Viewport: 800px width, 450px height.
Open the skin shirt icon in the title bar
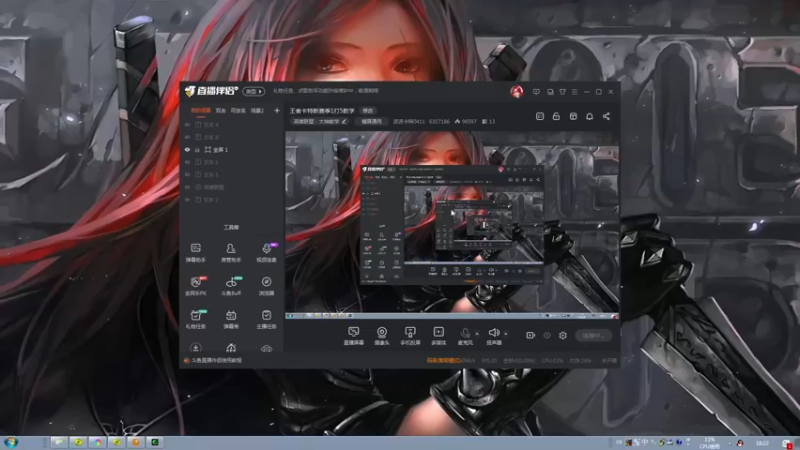coord(562,92)
